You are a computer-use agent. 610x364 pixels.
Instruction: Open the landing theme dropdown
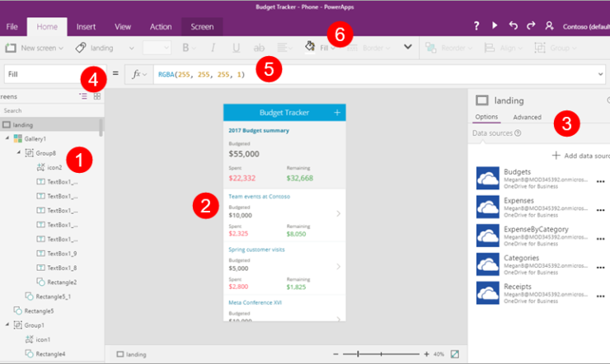pyautogui.click(x=105, y=48)
